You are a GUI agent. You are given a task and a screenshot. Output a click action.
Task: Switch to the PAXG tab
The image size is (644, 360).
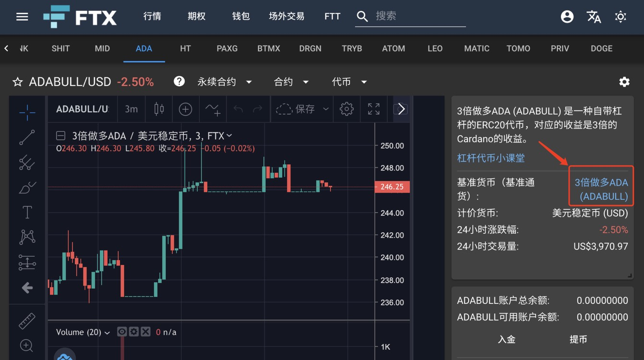click(227, 48)
